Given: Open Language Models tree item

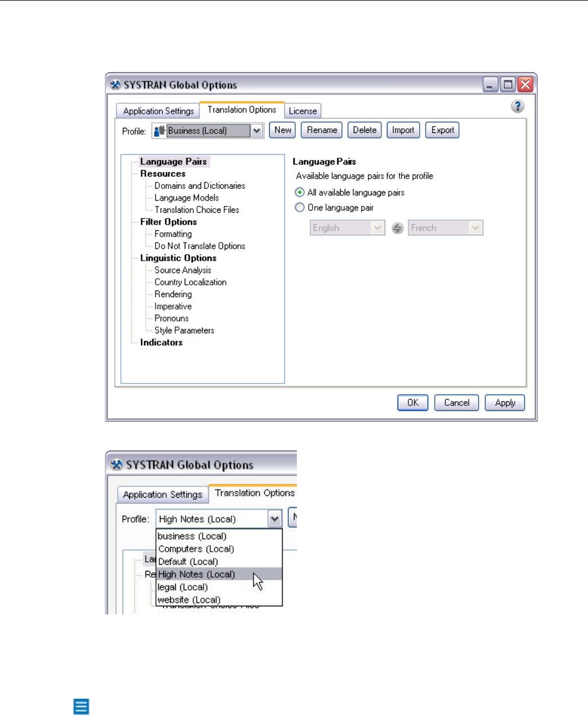Looking at the screenshot, I should (x=186, y=198).
